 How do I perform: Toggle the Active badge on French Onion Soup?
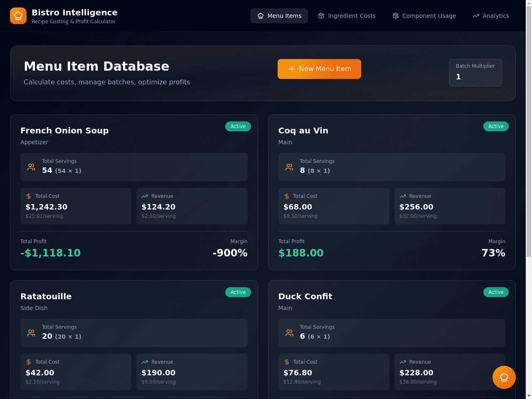point(238,126)
